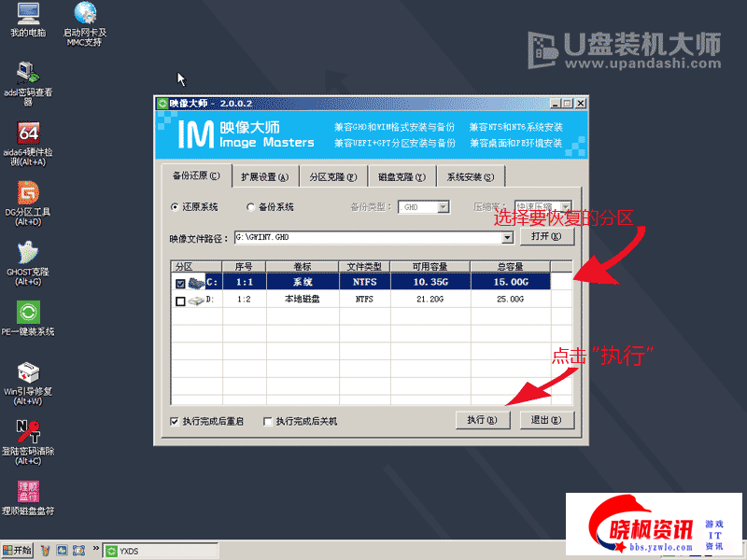Launch GHOST克隆 from the desktop
Viewport: 747px width, 560px height.
(x=28, y=253)
